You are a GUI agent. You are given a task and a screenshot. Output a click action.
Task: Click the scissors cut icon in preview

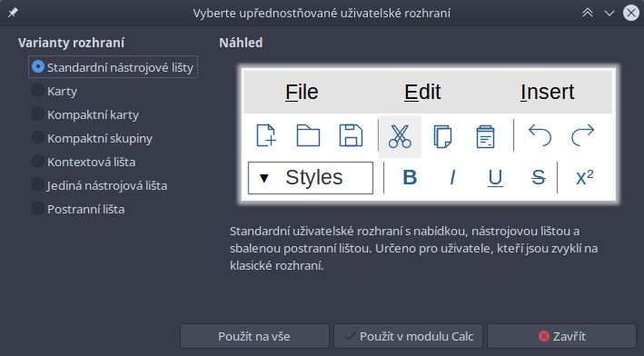coord(400,136)
